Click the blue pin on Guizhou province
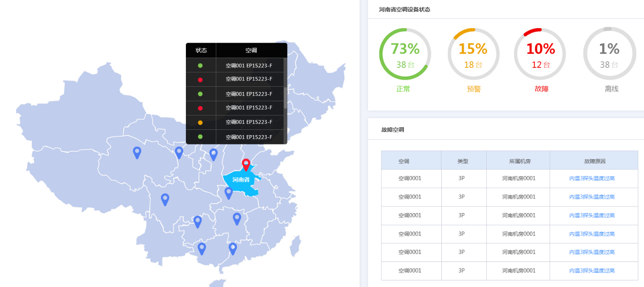This screenshot has height=287, width=644. [x=197, y=221]
